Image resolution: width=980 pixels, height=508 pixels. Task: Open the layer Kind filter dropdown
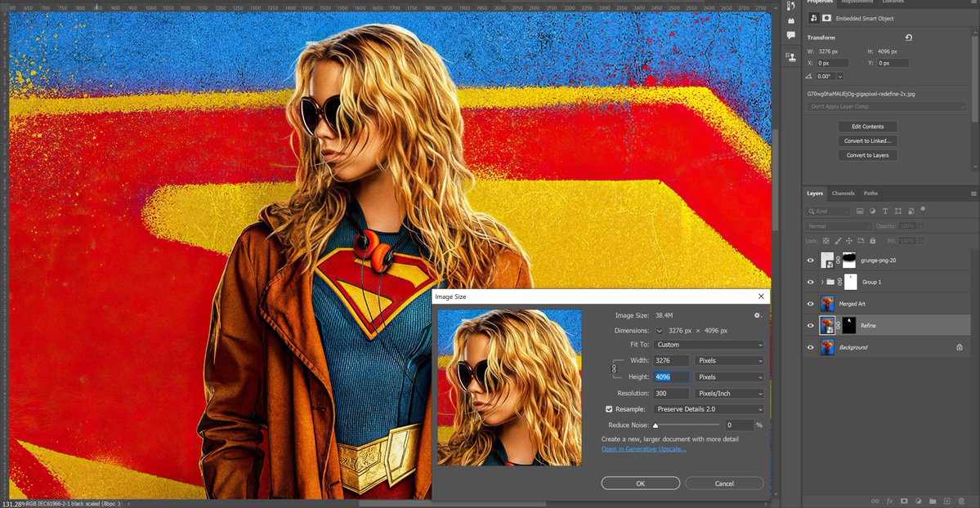pos(828,212)
